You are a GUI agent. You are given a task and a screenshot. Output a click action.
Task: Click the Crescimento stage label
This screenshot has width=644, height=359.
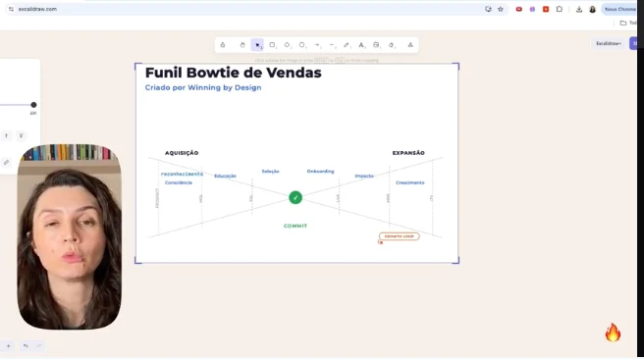(410, 182)
